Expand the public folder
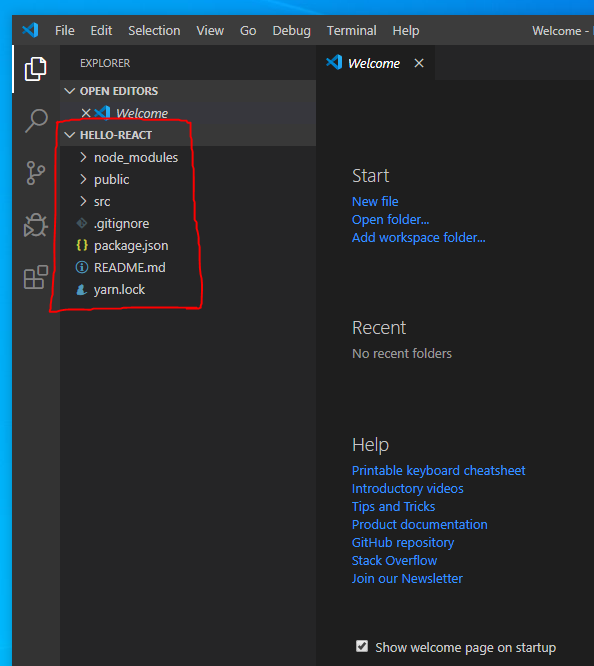594x666 pixels. (83, 180)
